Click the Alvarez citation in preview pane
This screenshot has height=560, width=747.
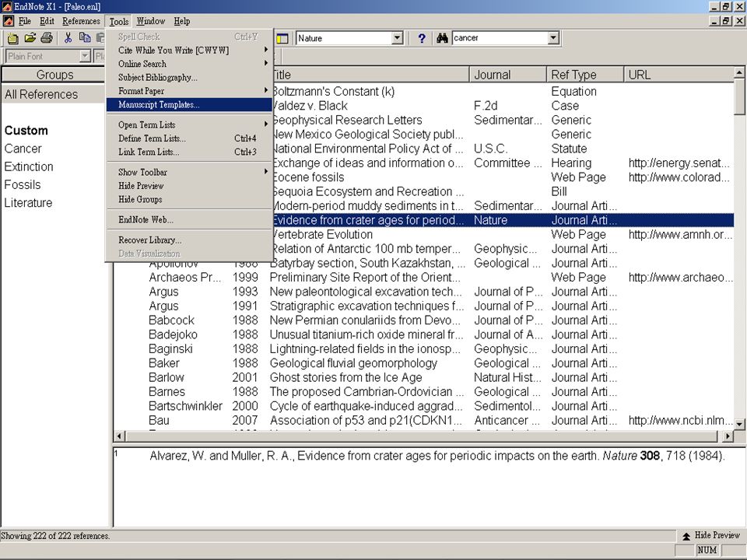[437, 456]
